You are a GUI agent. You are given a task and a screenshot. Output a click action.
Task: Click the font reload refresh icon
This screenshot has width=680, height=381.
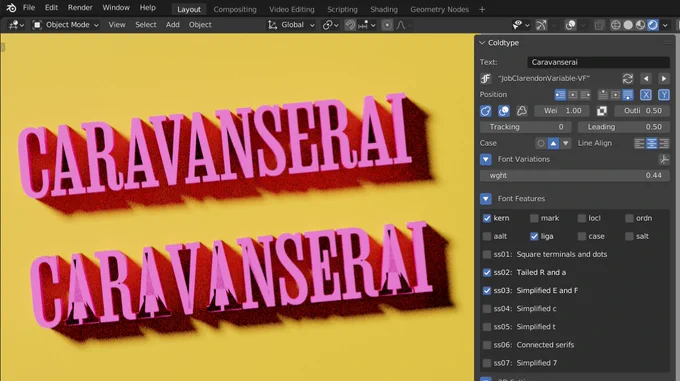point(628,78)
